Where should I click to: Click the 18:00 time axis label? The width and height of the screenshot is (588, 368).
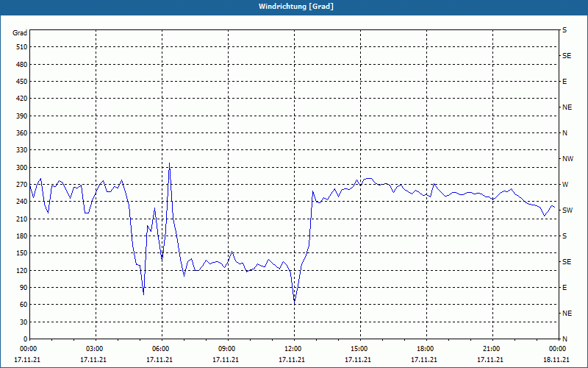coord(426,349)
